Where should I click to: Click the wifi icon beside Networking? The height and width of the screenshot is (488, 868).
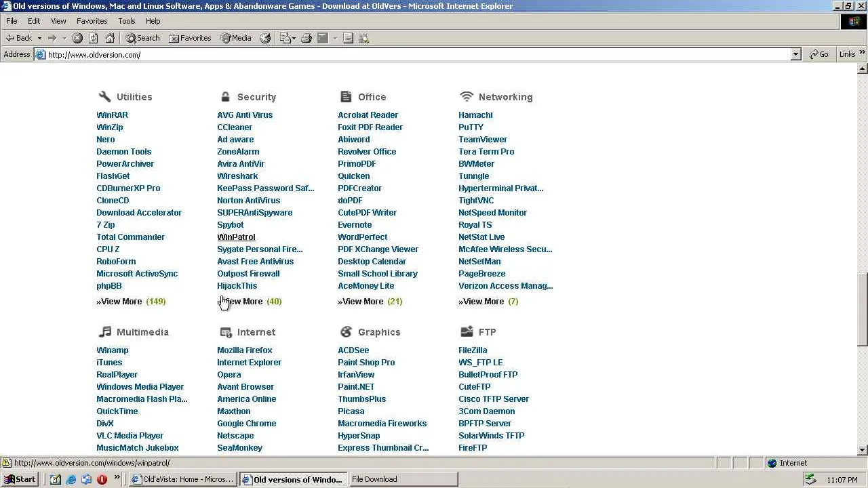click(466, 96)
